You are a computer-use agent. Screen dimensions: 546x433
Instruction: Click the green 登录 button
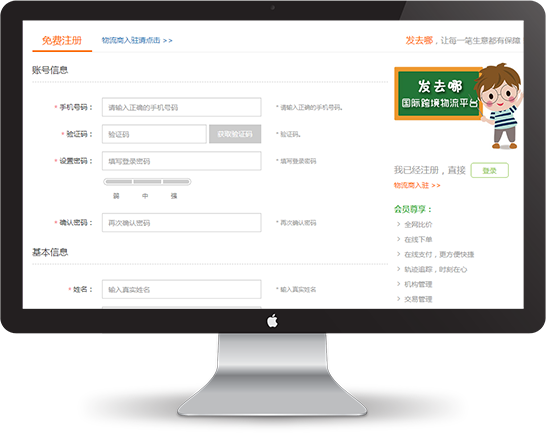pos(490,170)
